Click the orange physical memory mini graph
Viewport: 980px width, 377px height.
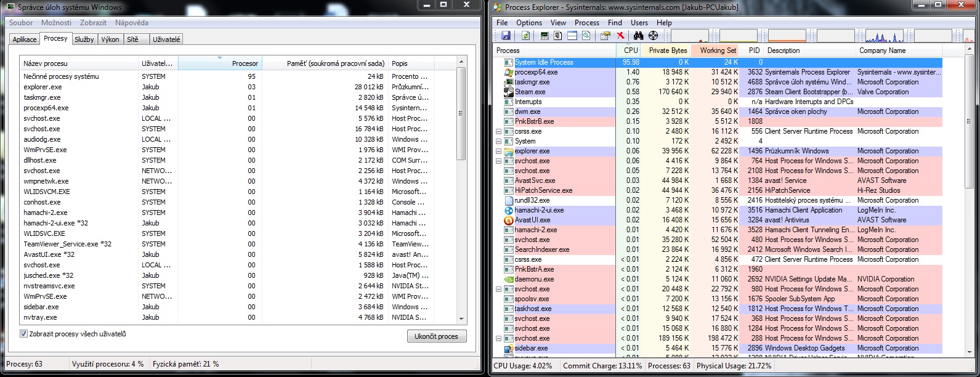coord(787,36)
